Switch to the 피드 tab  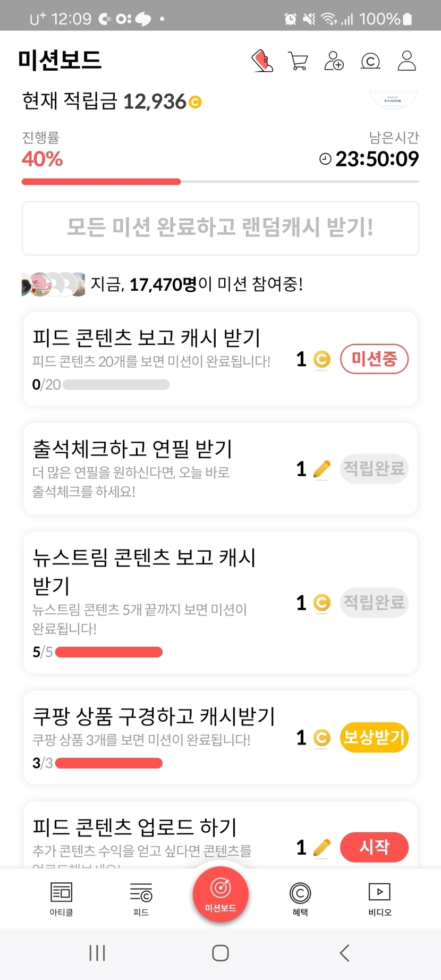pyautogui.click(x=141, y=899)
